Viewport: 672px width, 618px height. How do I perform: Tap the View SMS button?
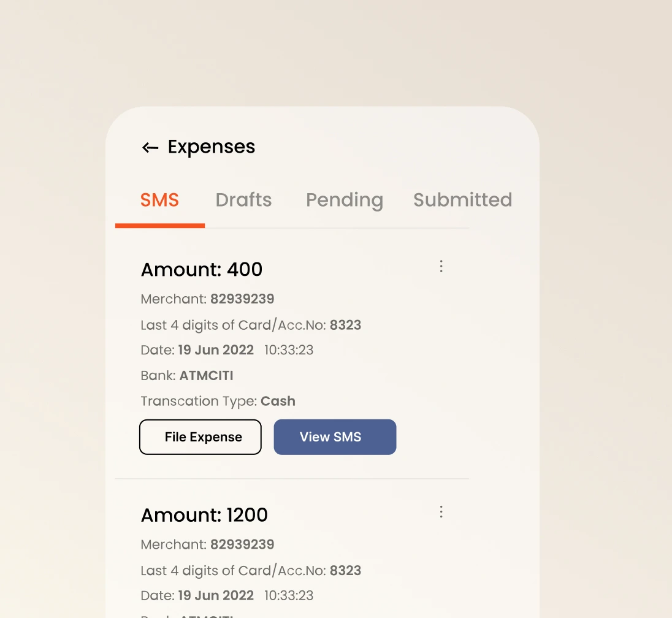[335, 437]
